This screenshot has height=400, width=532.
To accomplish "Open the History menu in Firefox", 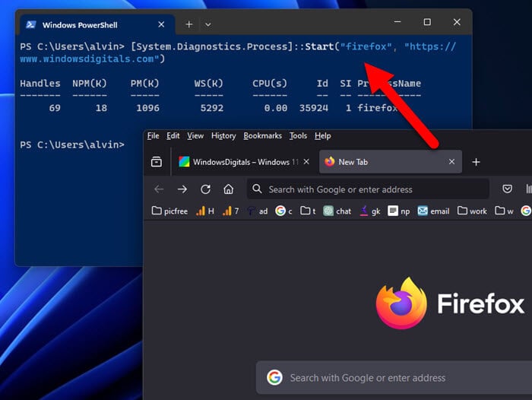I will pos(223,136).
